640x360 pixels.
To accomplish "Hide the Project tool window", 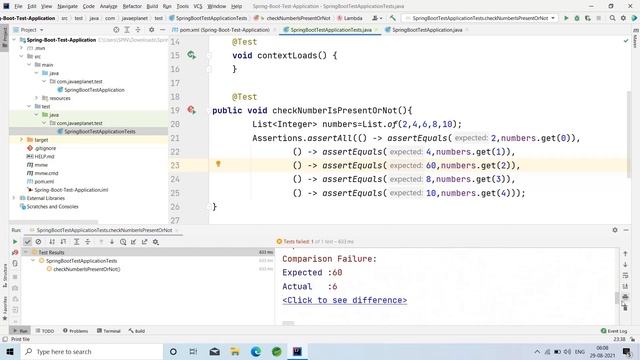I will [x=162, y=30].
